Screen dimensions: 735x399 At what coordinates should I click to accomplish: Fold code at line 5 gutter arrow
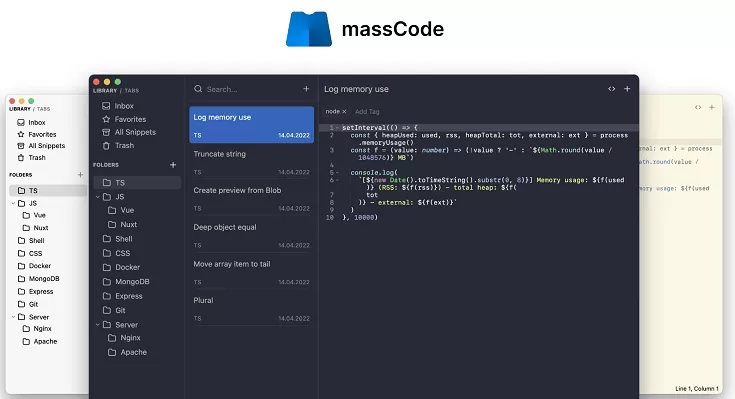[338, 173]
